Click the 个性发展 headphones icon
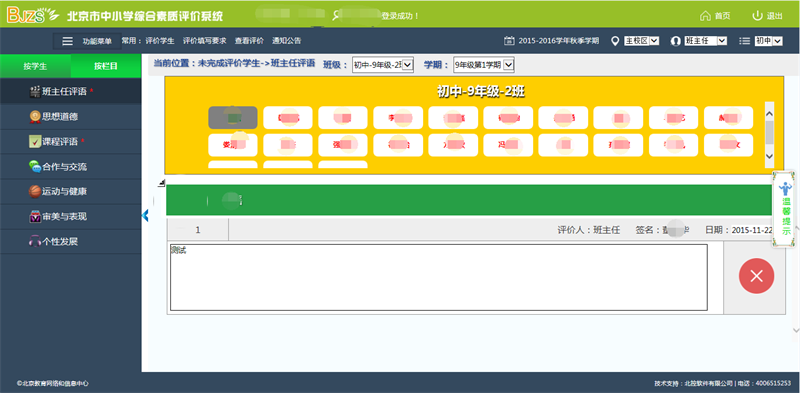800x393 pixels. (x=35, y=241)
